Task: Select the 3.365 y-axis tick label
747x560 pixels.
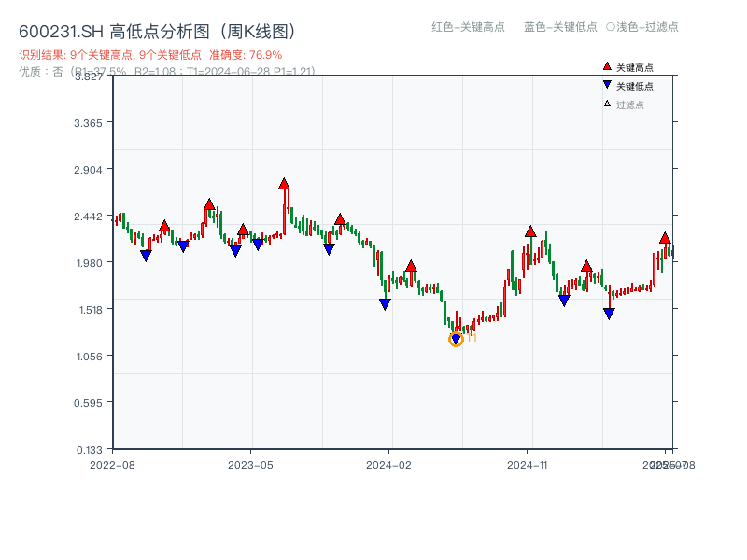Action: click(92, 123)
